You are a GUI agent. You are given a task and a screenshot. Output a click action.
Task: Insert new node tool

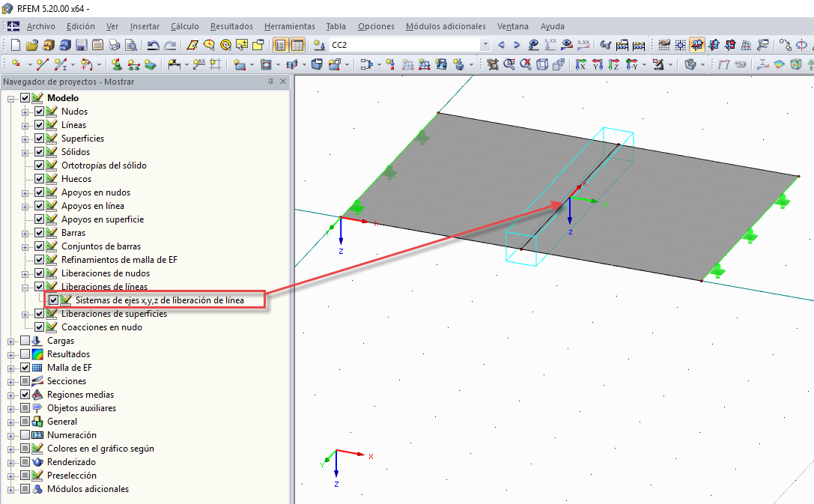tap(16, 64)
